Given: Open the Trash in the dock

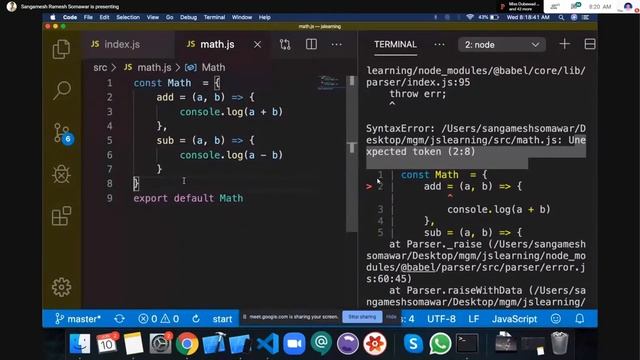Looking at the screenshot, I should coord(559,343).
